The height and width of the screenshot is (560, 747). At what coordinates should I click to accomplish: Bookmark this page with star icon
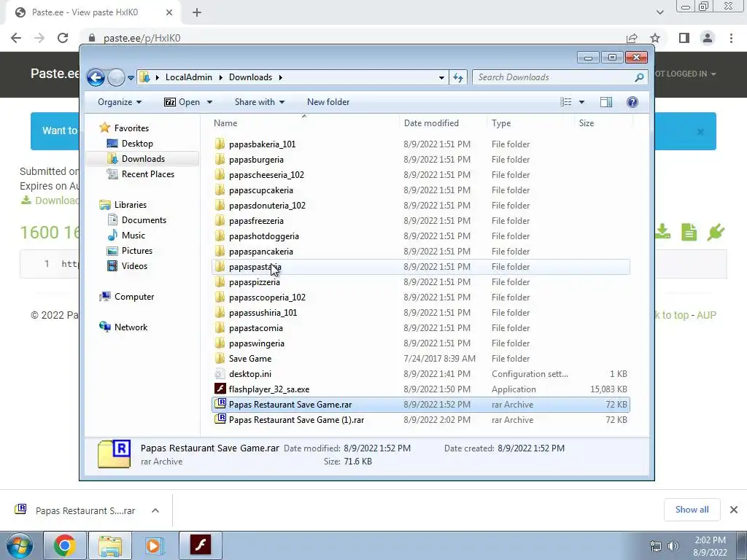(655, 38)
